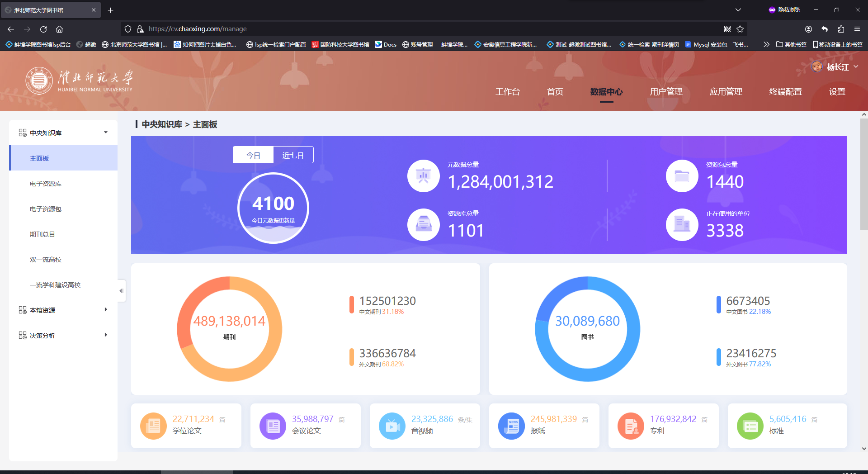The width and height of the screenshot is (868, 474).
Task: Click the 会议论文 purple icon
Action: [x=273, y=426]
